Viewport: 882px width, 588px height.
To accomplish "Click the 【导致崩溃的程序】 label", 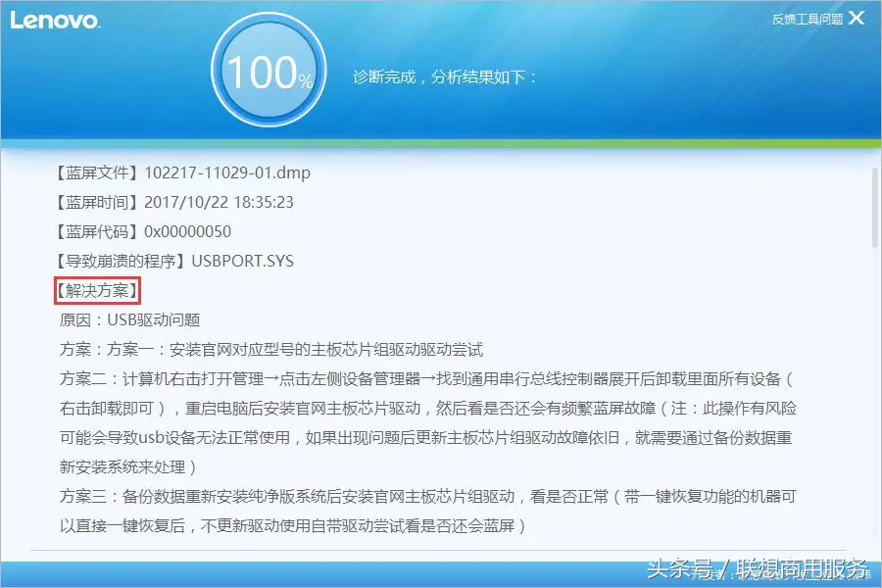I will pyautogui.click(x=121, y=261).
